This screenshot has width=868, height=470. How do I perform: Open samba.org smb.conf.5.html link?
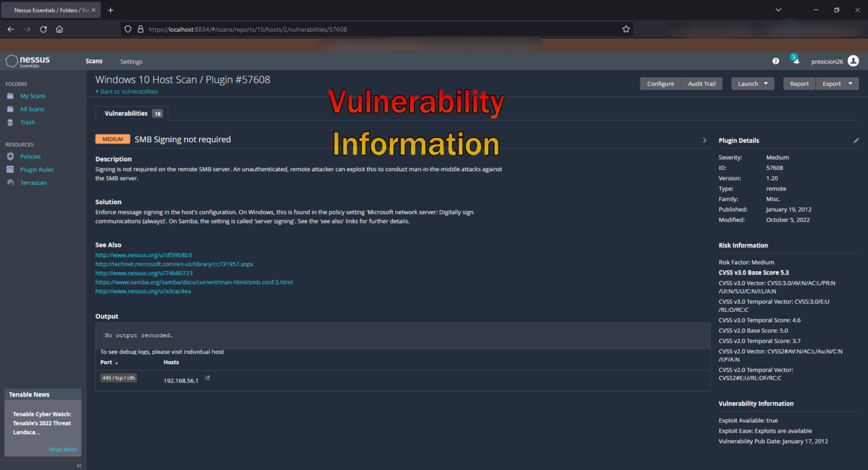194,282
